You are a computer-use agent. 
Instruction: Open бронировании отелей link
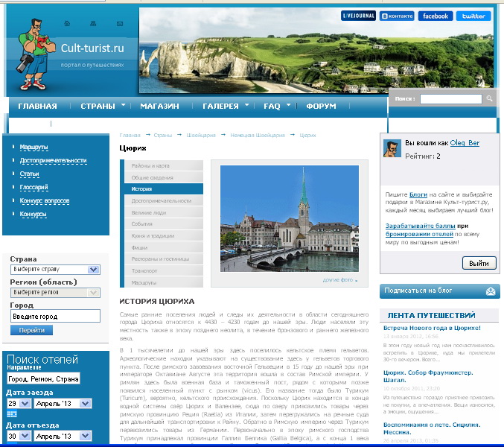419,234
